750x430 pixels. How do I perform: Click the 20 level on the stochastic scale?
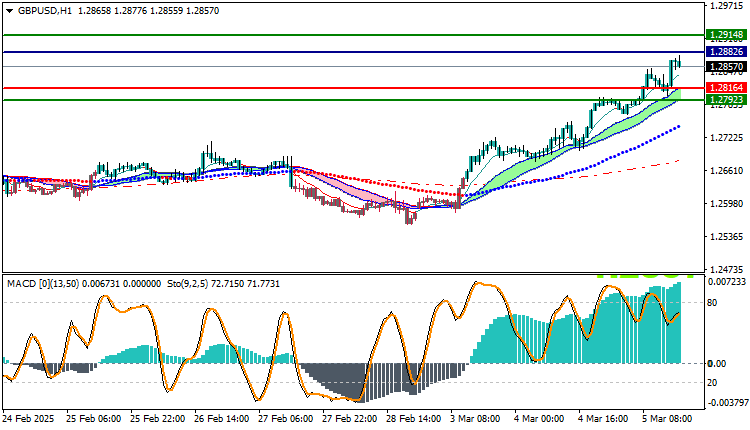pos(712,383)
